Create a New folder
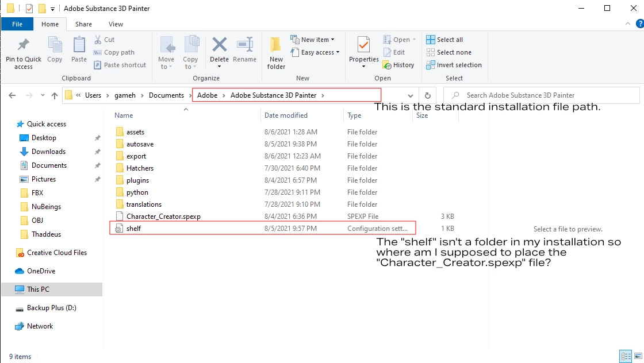The image size is (644, 363). [x=276, y=52]
